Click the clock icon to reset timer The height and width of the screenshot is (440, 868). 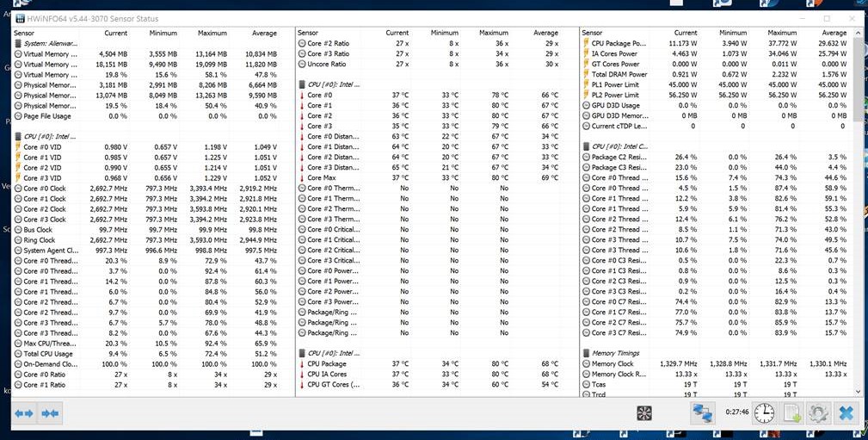763,414
